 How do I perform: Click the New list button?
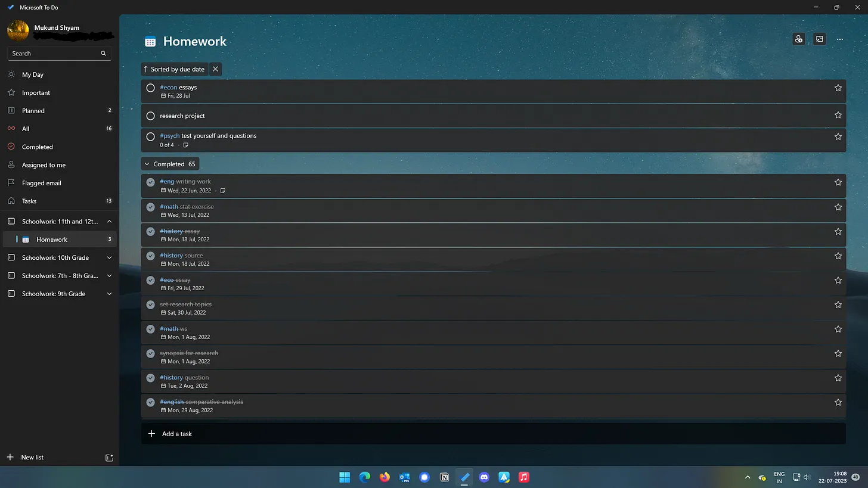[32, 458]
